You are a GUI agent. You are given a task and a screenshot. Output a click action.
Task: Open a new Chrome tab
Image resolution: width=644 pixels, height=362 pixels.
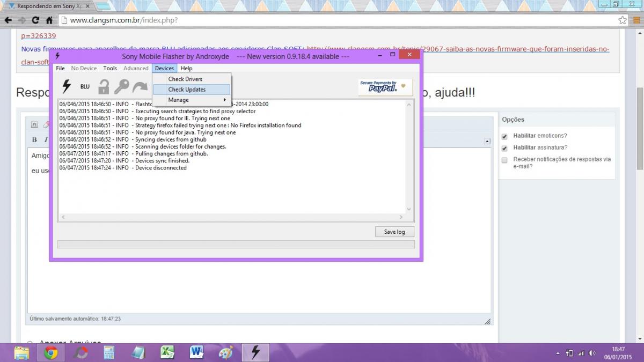point(104,6)
